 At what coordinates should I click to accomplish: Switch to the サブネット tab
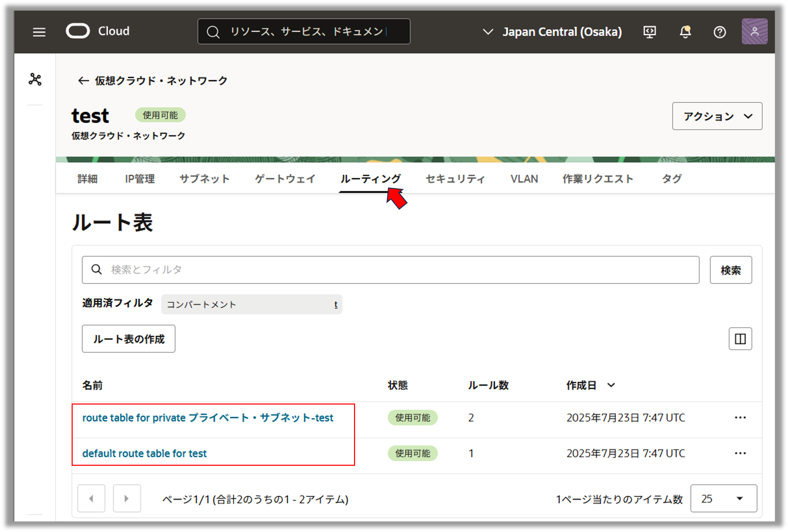(x=205, y=179)
